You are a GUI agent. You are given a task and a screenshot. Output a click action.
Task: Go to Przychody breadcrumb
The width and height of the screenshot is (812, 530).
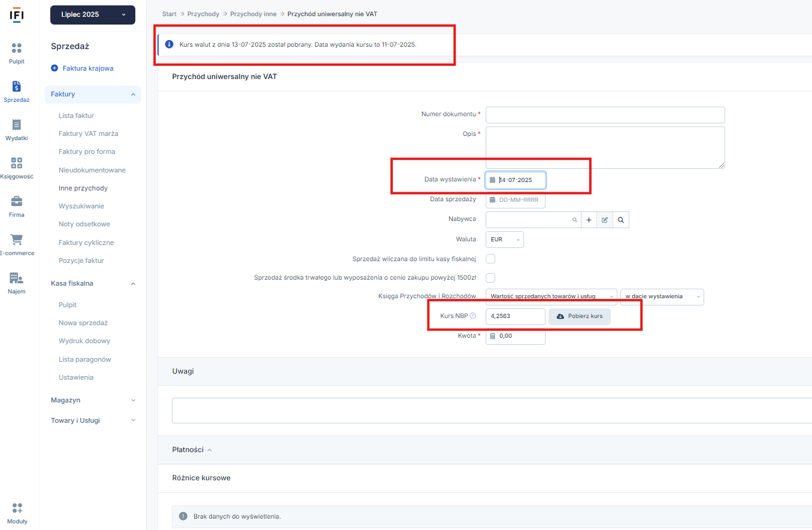click(x=203, y=14)
